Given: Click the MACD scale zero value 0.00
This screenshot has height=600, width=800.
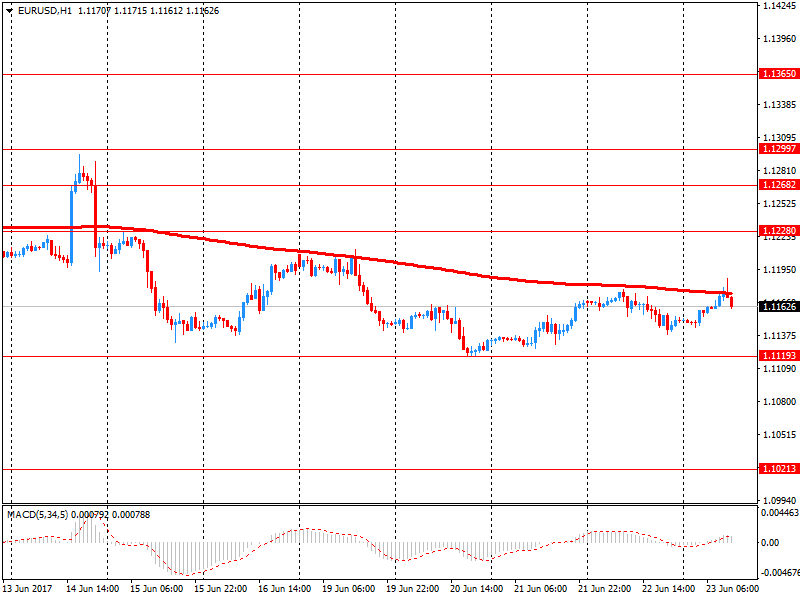Looking at the screenshot, I should pyautogui.click(x=770, y=543).
